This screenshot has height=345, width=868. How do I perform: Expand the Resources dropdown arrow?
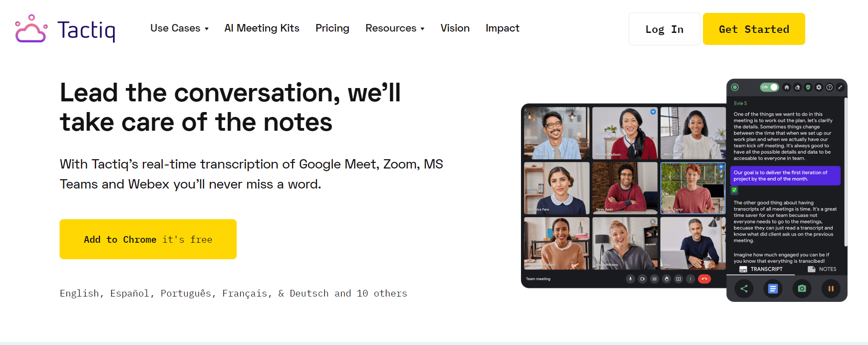tap(422, 29)
